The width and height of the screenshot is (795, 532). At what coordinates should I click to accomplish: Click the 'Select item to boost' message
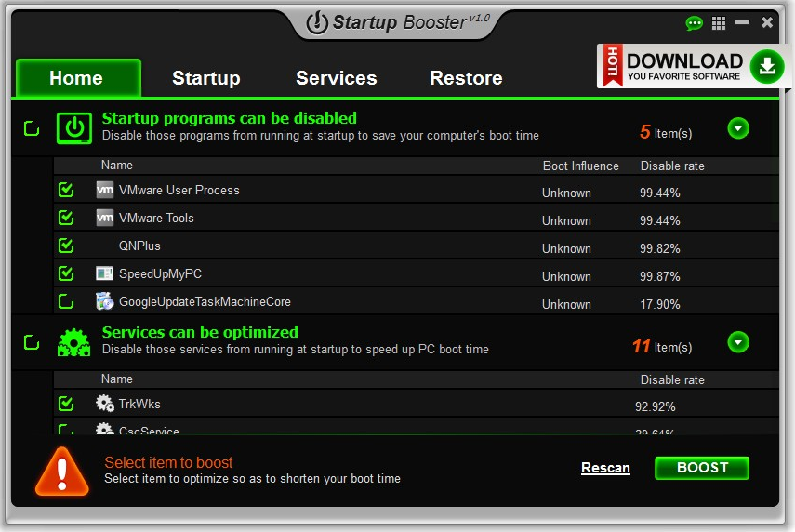point(168,462)
